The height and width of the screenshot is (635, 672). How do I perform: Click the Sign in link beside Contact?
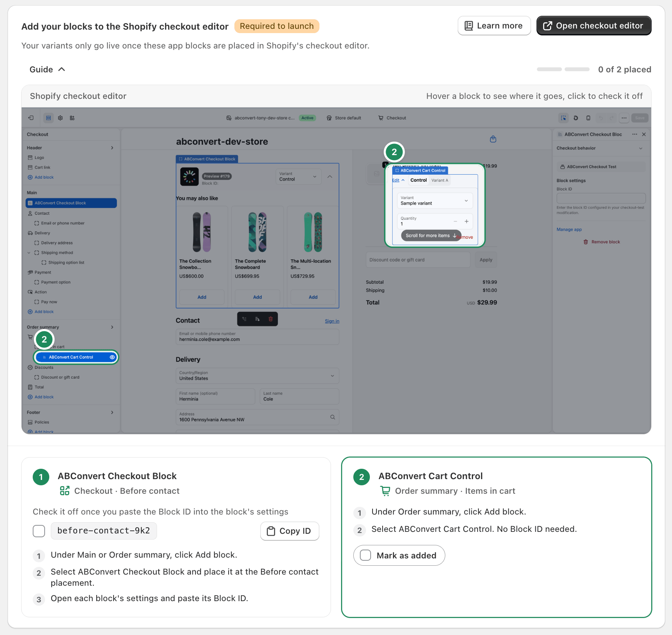(332, 321)
